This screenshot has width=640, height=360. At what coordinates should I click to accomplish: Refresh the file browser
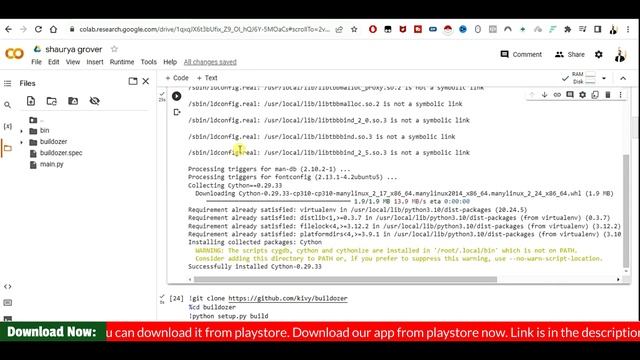pos(51,101)
